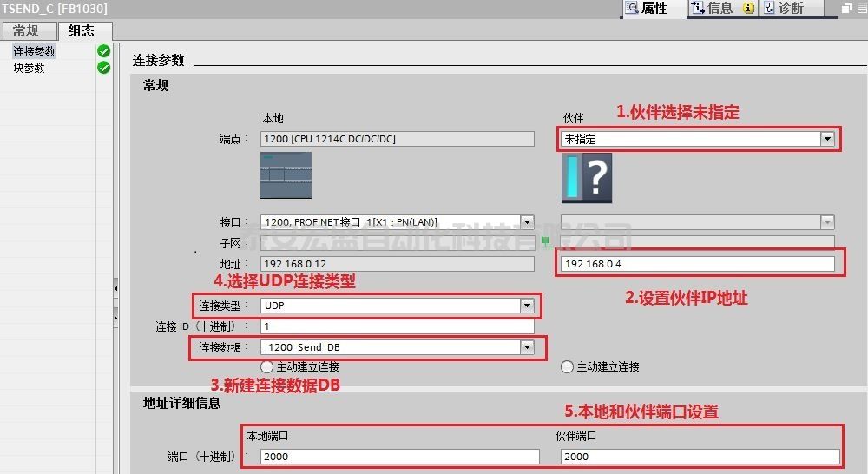Expand the 连接数据 _1200_Send_DB dropdown
Screen dimensions: 868x474
(x=526, y=347)
